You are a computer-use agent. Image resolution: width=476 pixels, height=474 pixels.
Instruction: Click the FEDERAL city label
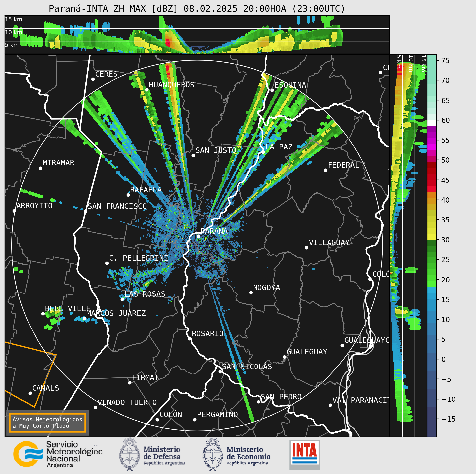pos(343,165)
